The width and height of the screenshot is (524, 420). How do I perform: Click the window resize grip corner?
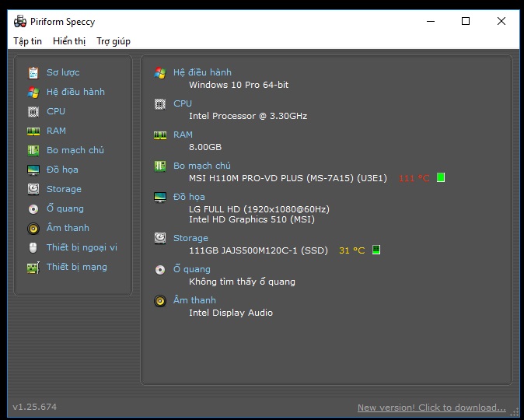tap(515, 413)
